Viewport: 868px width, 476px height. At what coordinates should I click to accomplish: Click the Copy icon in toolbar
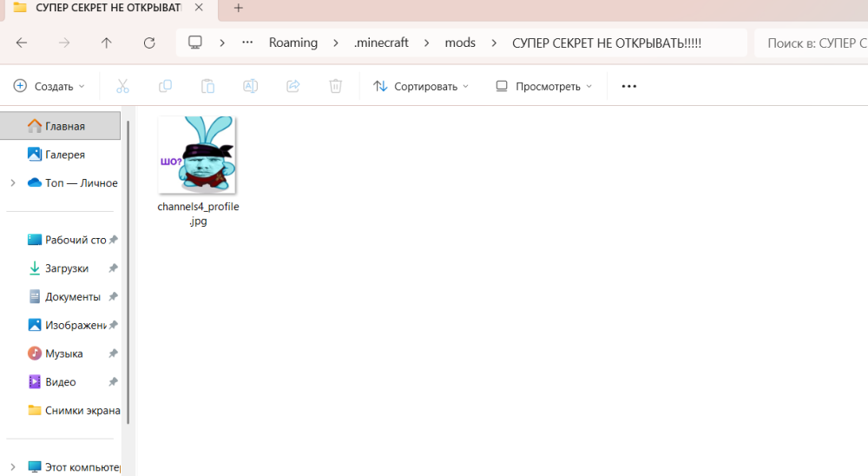[165, 86]
